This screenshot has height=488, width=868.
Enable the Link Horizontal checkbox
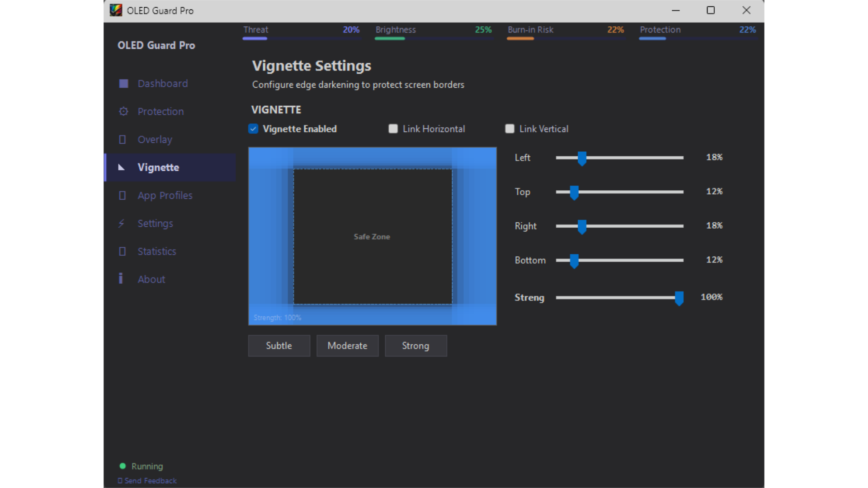pos(393,129)
